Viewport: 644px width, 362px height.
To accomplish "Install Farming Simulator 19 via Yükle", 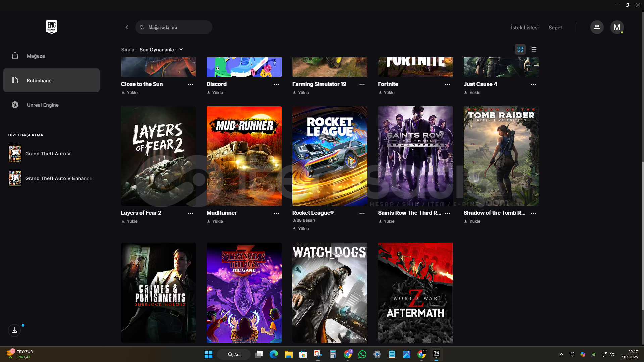I will pyautogui.click(x=301, y=93).
